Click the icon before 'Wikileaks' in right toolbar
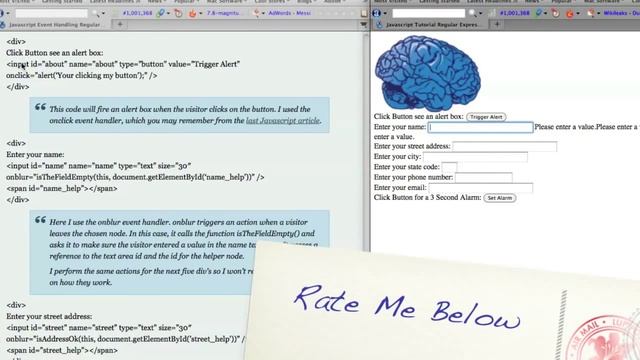 (x=591, y=13)
